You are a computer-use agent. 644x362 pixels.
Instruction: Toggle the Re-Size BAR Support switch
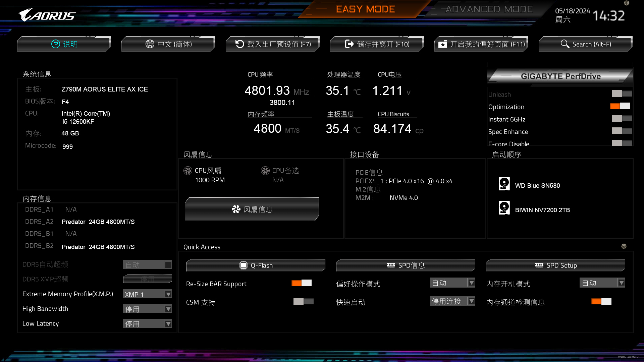coord(302,283)
